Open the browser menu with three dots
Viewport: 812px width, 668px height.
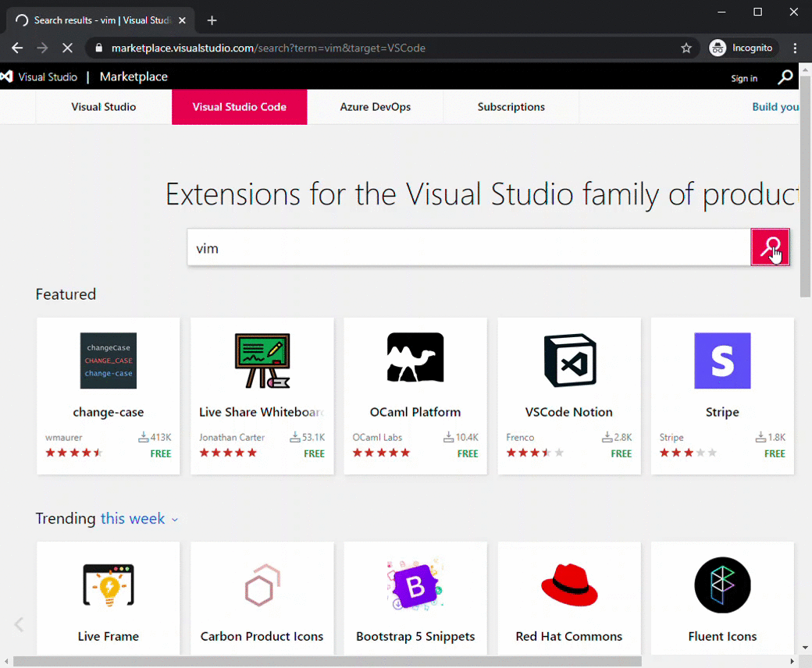point(795,48)
